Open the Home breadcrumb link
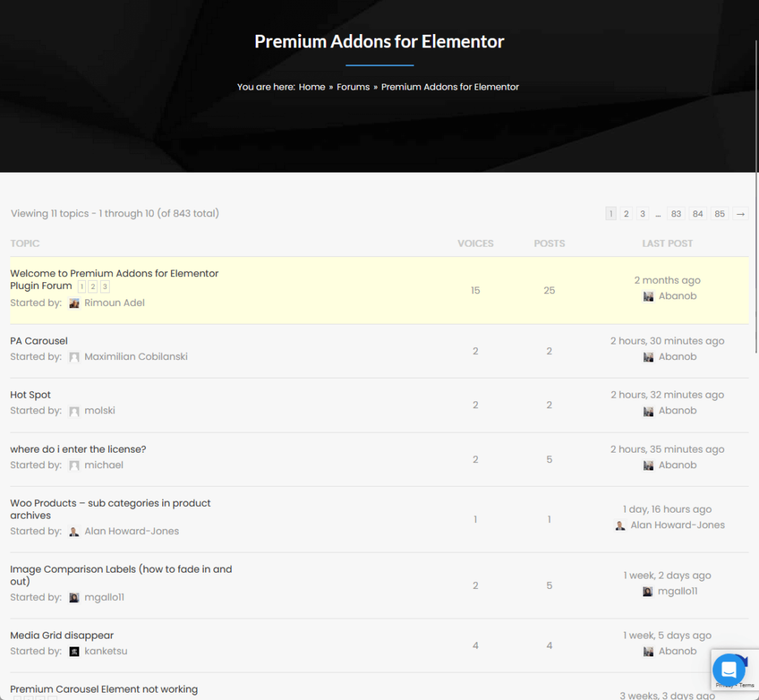759x700 pixels. coord(312,87)
